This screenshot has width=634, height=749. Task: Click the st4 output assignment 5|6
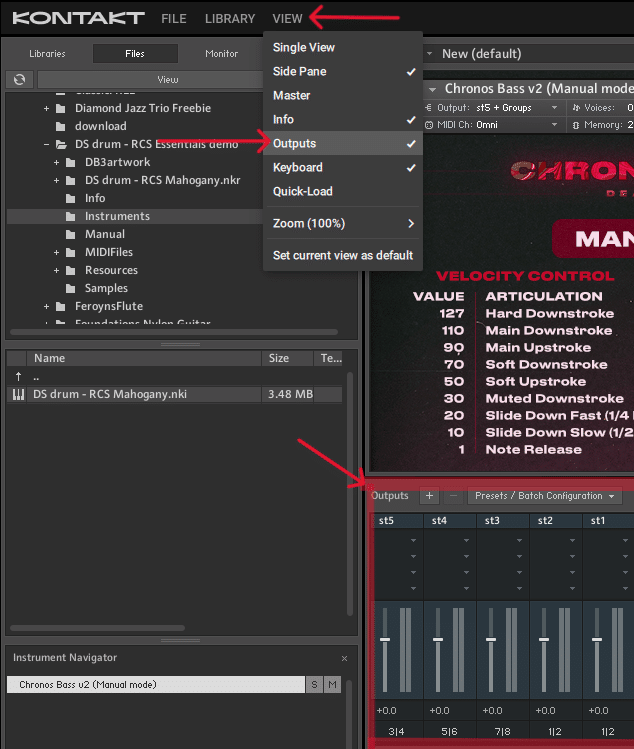(449, 732)
